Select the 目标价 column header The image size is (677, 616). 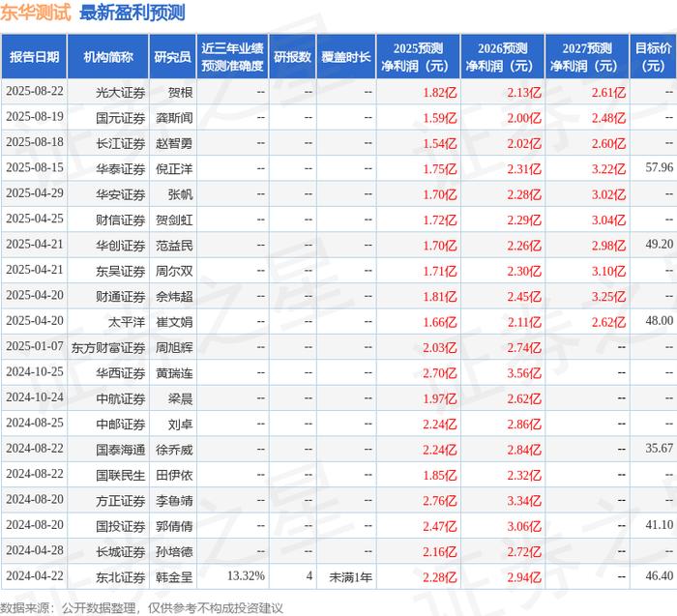point(653,56)
